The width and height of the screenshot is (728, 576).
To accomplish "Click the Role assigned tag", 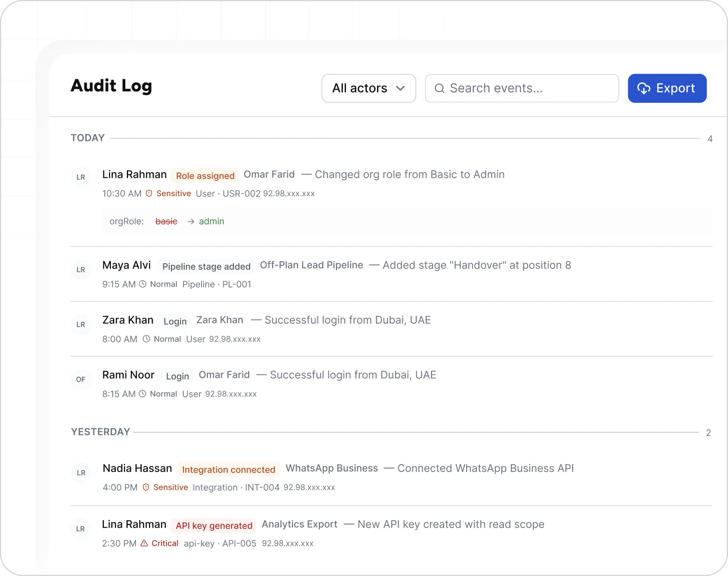I will point(205,176).
